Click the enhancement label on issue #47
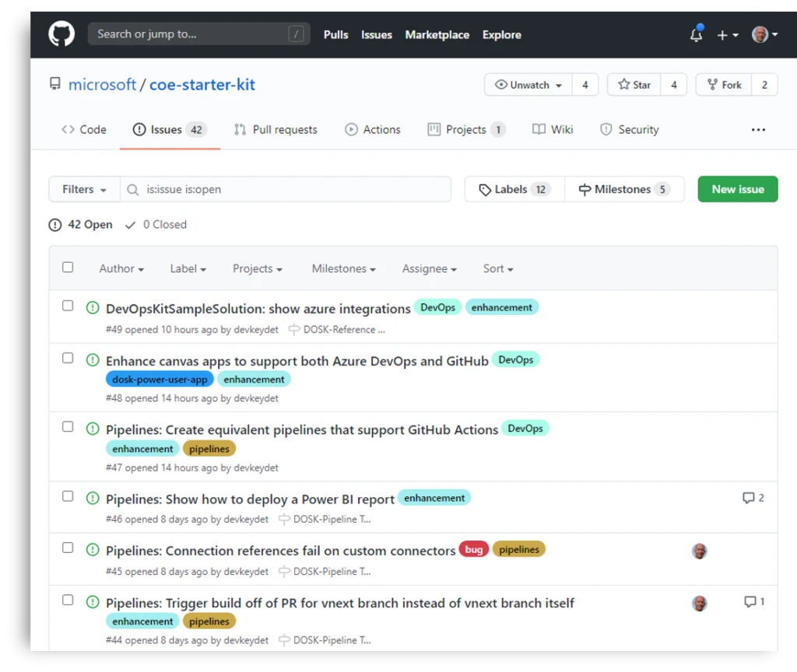This screenshot has height=672, width=797. pos(142,449)
